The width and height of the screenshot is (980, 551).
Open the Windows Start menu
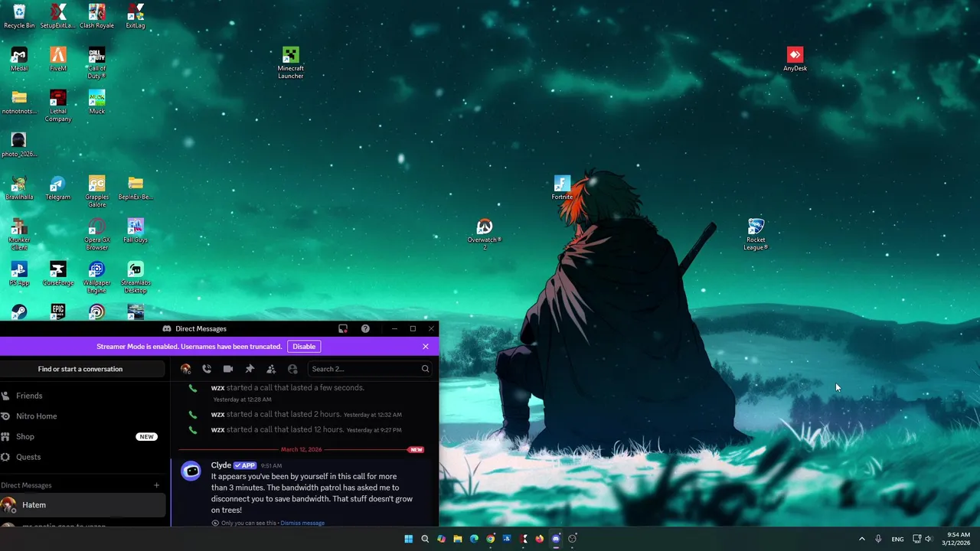click(408, 539)
